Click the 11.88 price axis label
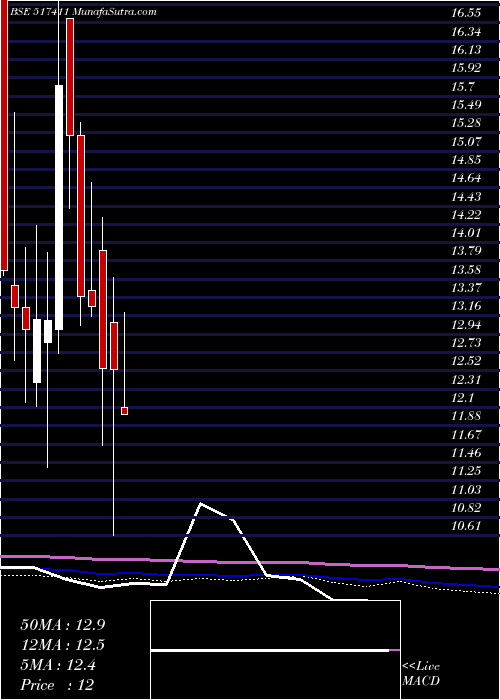Image resolution: width=500 pixels, height=700 pixels. (466, 416)
